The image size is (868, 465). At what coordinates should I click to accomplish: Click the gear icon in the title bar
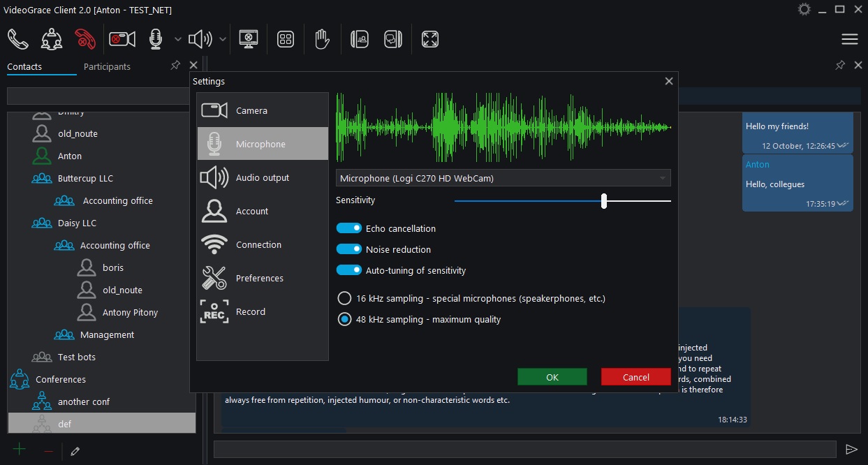click(x=804, y=9)
